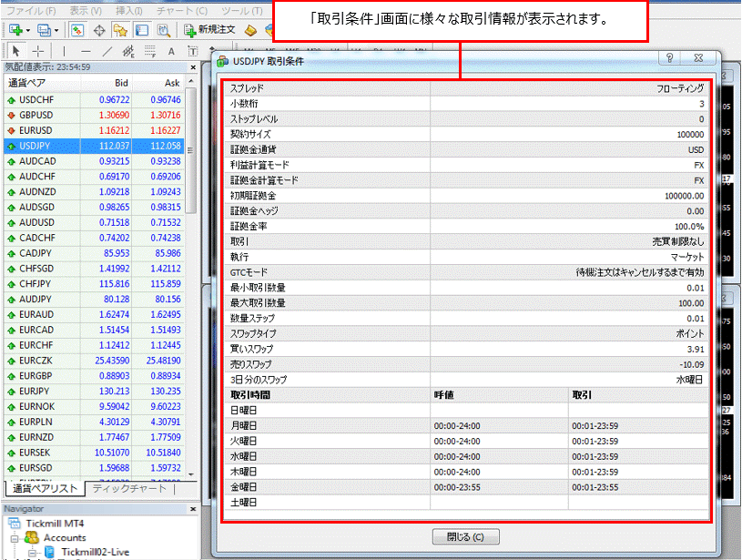Select the Text 'A' tool

pyautogui.click(x=170, y=50)
